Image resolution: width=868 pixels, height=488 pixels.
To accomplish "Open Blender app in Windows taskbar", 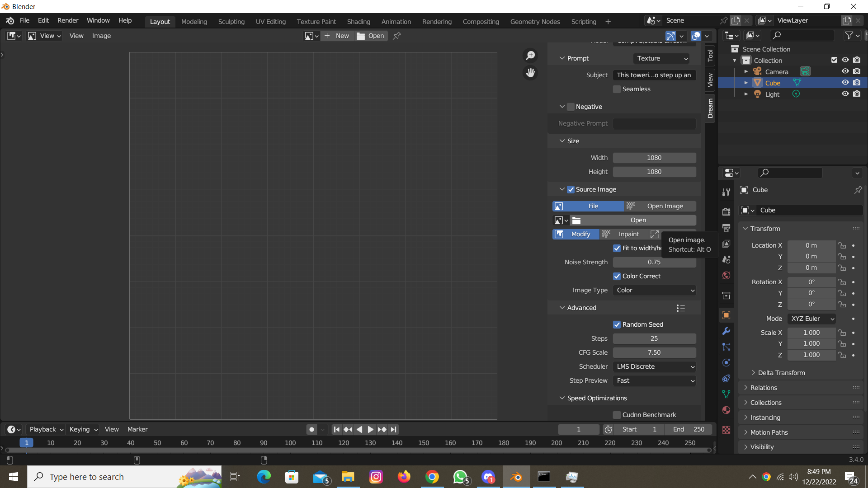I will tap(516, 477).
